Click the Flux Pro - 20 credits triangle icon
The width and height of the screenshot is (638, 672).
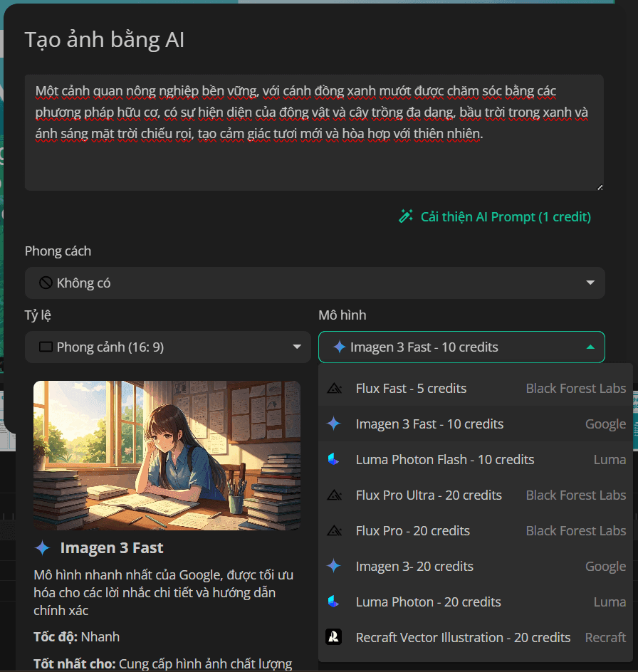pos(334,530)
